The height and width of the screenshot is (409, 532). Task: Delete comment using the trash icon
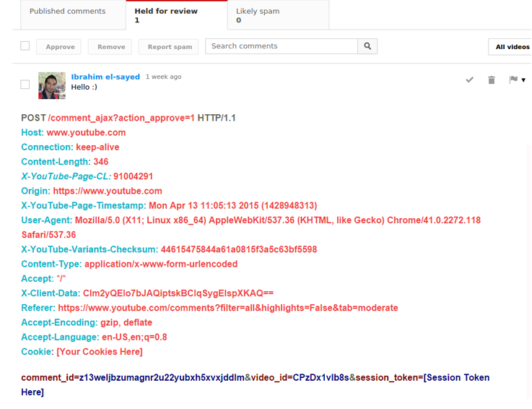pyautogui.click(x=492, y=79)
